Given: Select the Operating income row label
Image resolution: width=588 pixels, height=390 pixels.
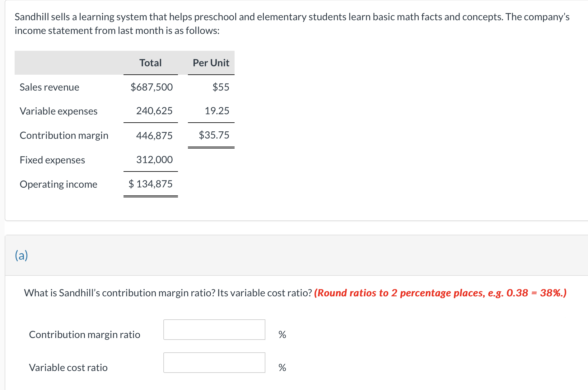Looking at the screenshot, I should pyautogui.click(x=58, y=184).
